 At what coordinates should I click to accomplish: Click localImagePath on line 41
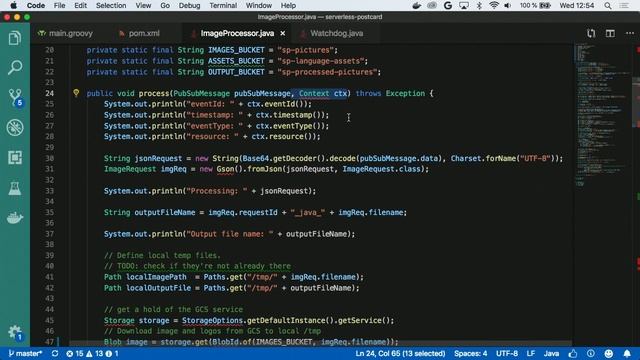[x=156, y=277]
